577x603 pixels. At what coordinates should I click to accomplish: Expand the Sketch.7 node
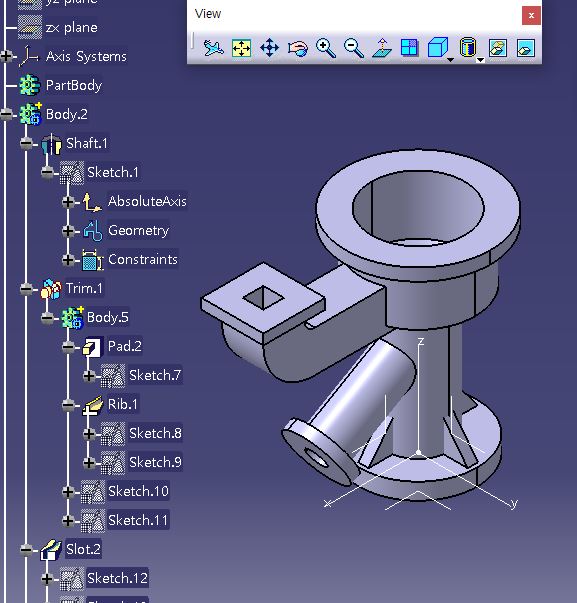[89, 375]
